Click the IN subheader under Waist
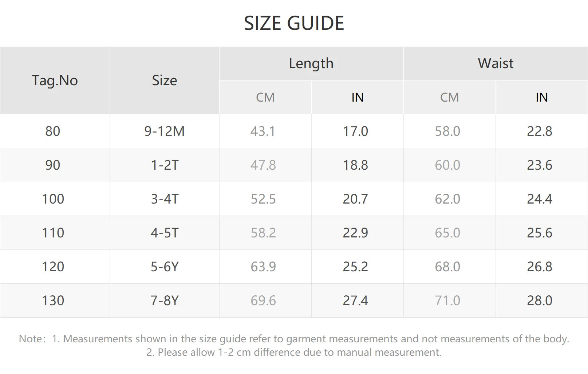 coord(541,97)
